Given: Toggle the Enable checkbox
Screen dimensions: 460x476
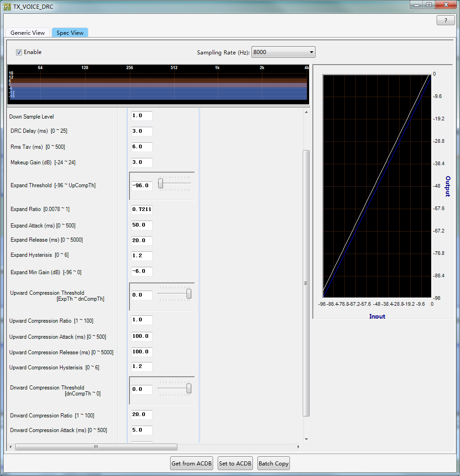Looking at the screenshot, I should 19,52.
